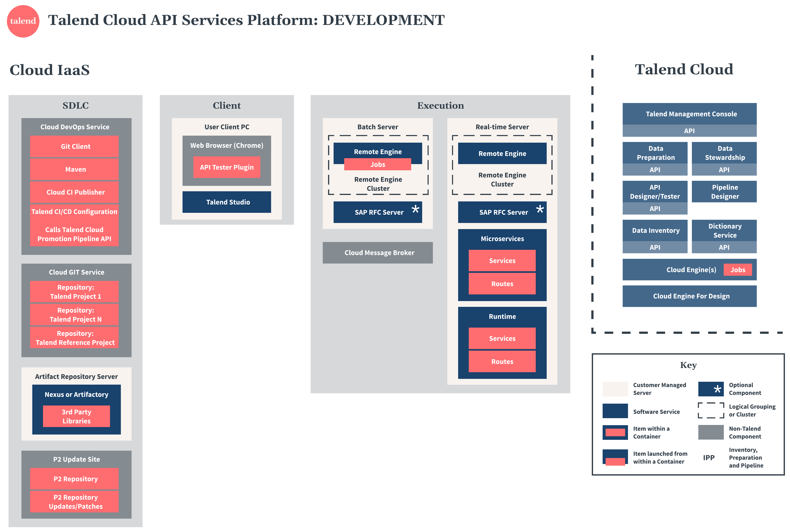Click the Talend logo icon top-left
Viewport: 790px width, 532px height.
pyautogui.click(x=21, y=21)
